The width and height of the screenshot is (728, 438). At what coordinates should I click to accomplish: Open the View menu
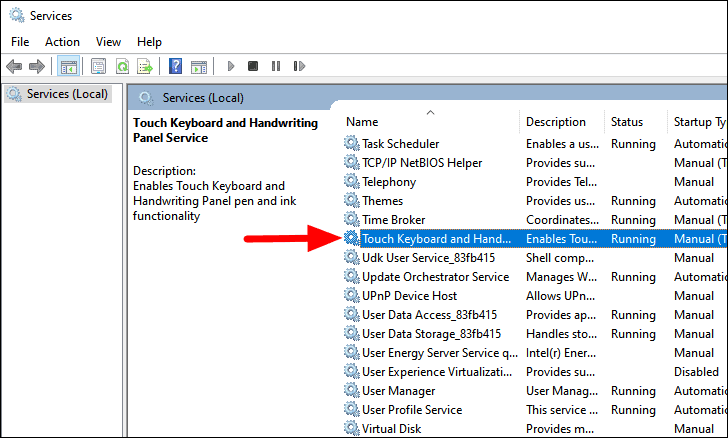108,42
